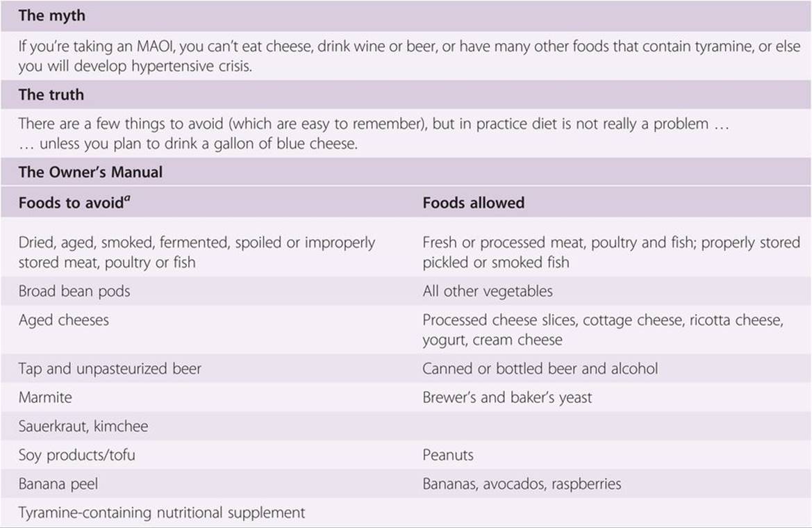Screen dimensions: 812x528
Task: Click 'Tap and unpasteurized beer' row
Action: coord(110,368)
